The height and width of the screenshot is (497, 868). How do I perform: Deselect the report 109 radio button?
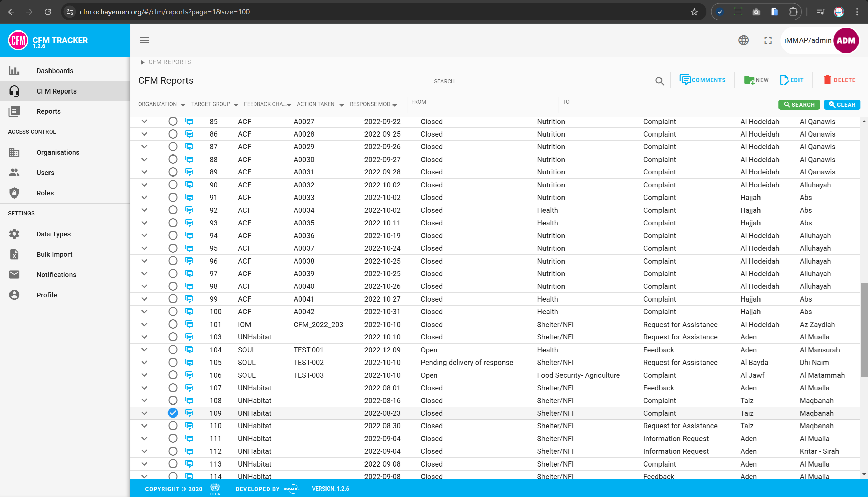tap(173, 413)
